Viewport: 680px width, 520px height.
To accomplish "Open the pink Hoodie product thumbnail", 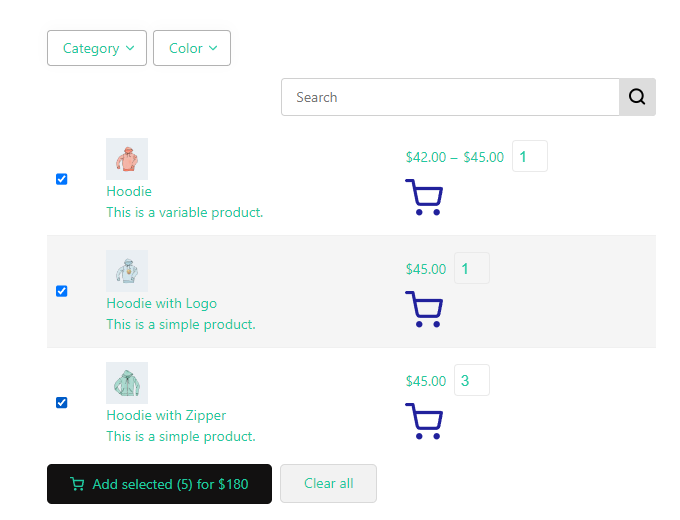I will click(127, 159).
